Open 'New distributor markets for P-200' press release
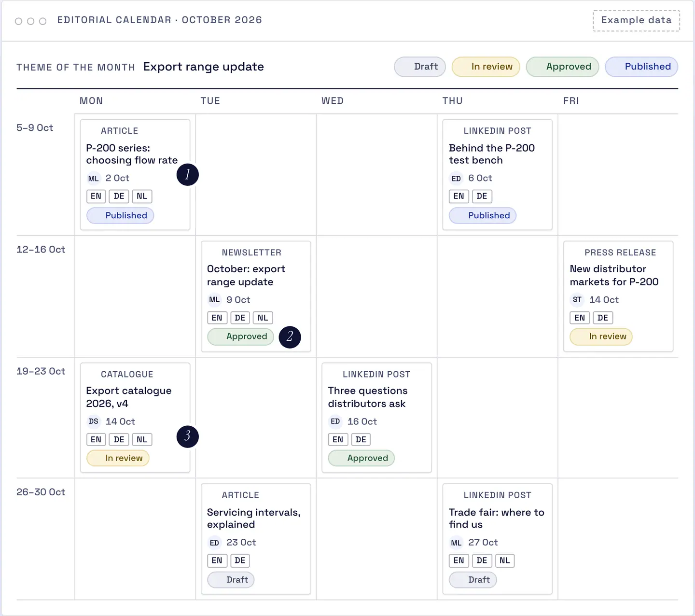The width and height of the screenshot is (695, 616). [614, 275]
